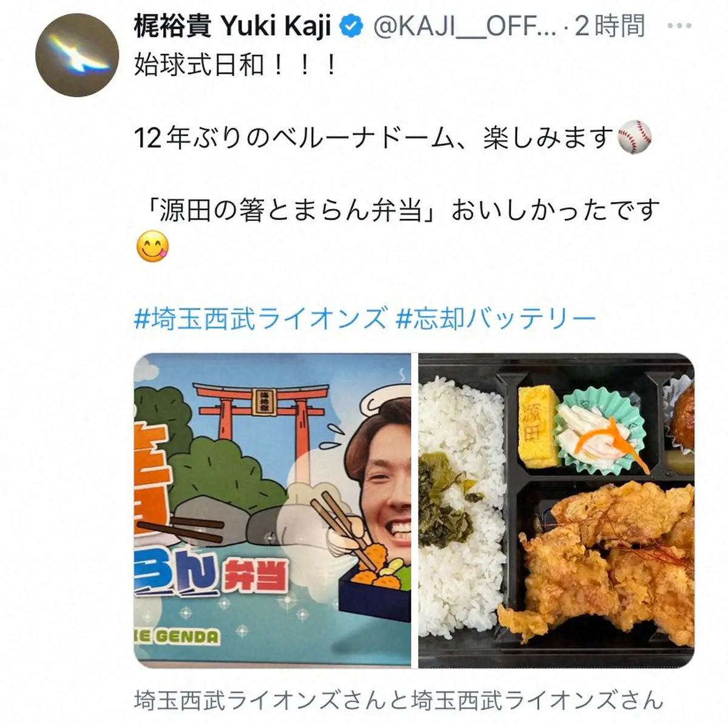728x724 pixels.
Task: Open the 梶裕貴 Yuki Kaji display name
Action: coord(233,26)
